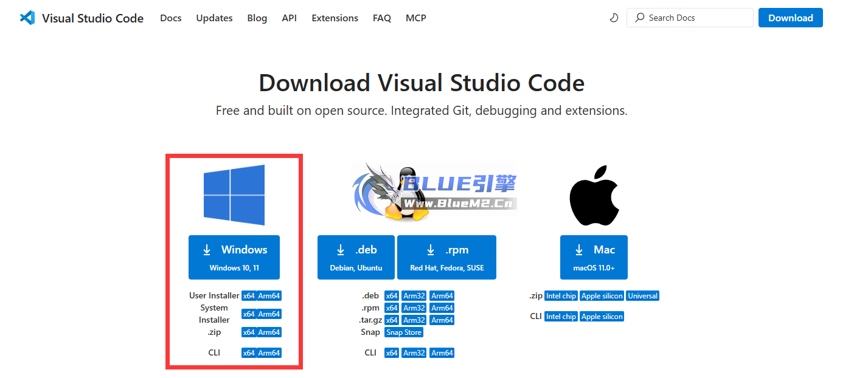Download the Windows 10, 11 build button

(234, 257)
